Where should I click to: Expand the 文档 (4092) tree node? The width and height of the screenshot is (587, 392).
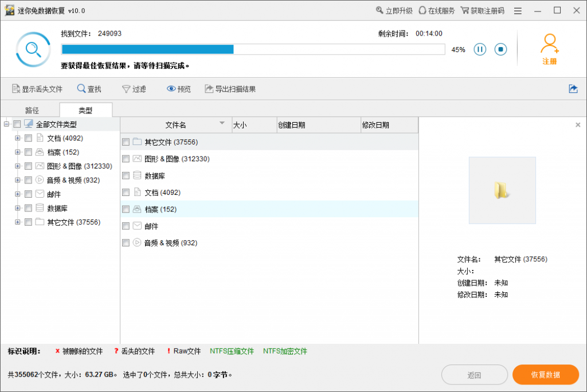click(18, 138)
